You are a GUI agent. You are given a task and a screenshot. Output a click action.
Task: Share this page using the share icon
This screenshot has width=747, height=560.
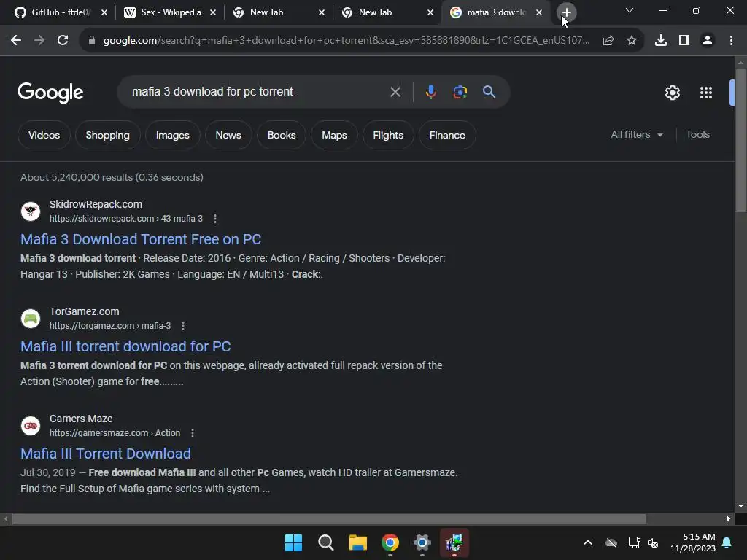(x=608, y=41)
